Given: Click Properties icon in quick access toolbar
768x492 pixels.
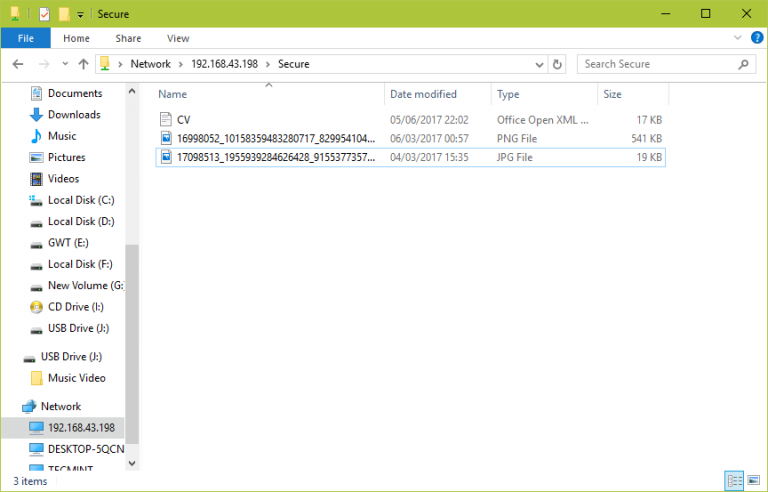Looking at the screenshot, I should (44, 14).
